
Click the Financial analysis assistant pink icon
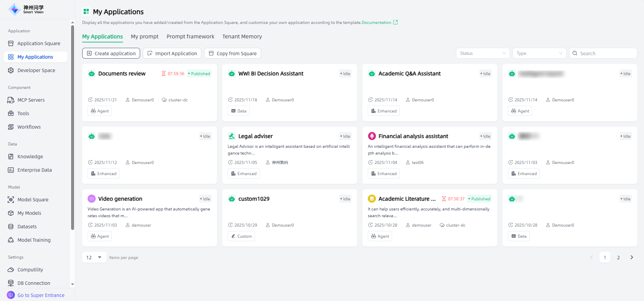pos(372,136)
